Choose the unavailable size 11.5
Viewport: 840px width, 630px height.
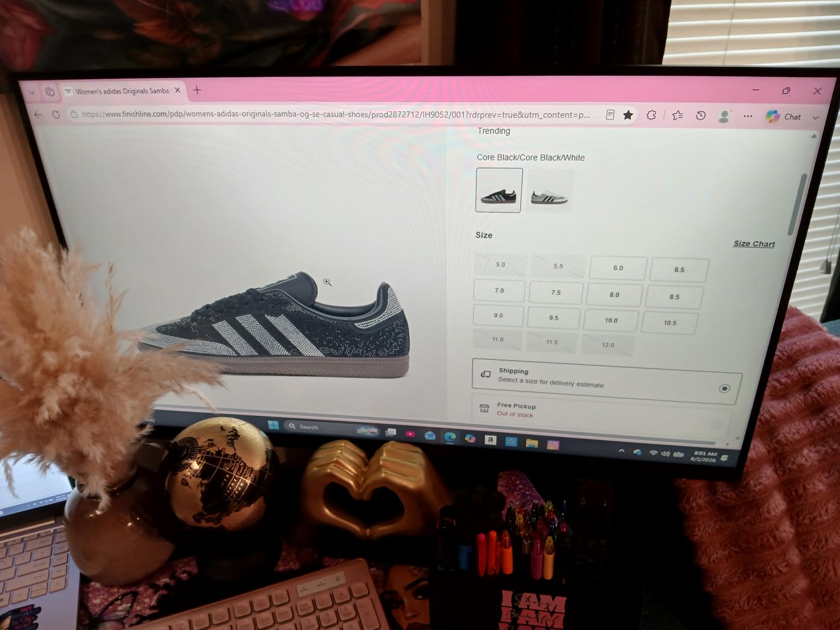point(552,342)
